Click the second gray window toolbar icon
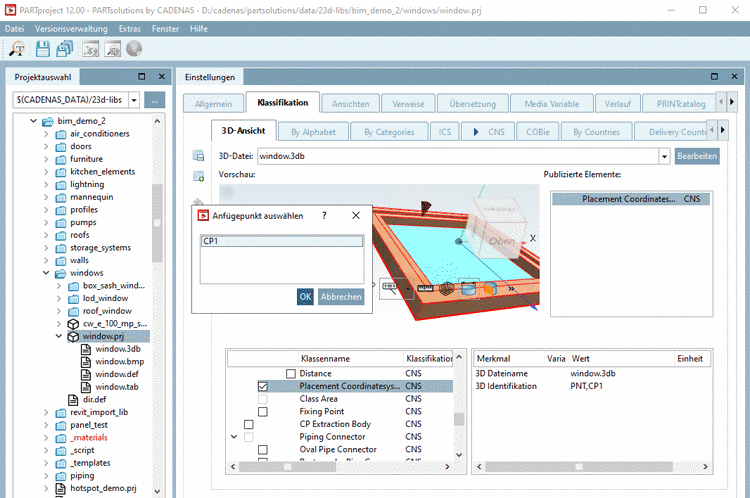This screenshot has width=750, height=498. (x=113, y=49)
